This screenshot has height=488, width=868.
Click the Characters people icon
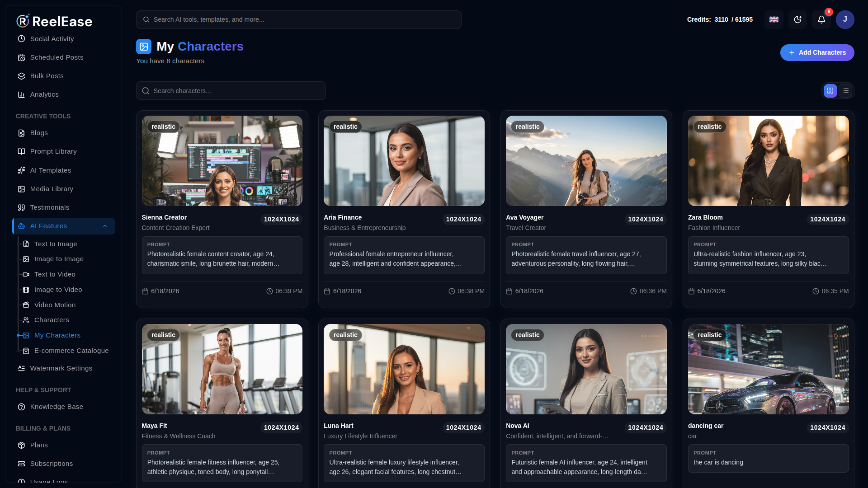[x=26, y=320]
